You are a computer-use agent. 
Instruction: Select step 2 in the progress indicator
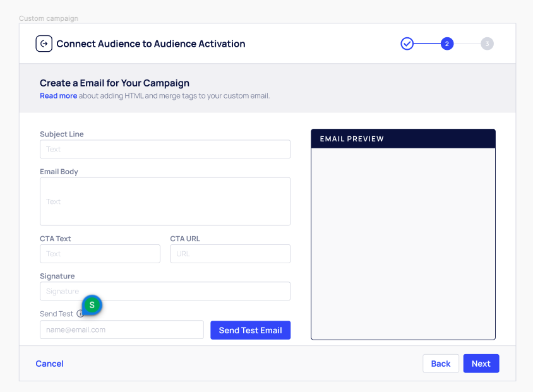tap(447, 44)
